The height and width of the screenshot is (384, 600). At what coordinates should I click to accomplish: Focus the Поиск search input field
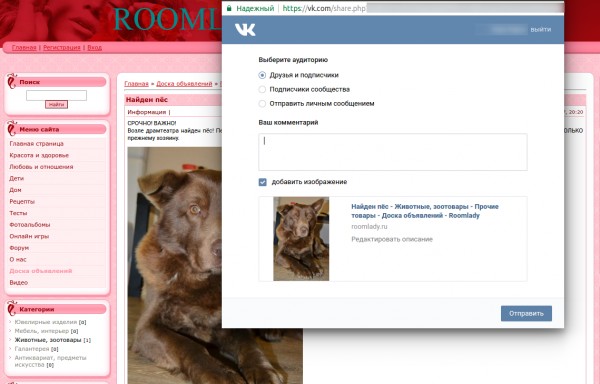(56, 95)
